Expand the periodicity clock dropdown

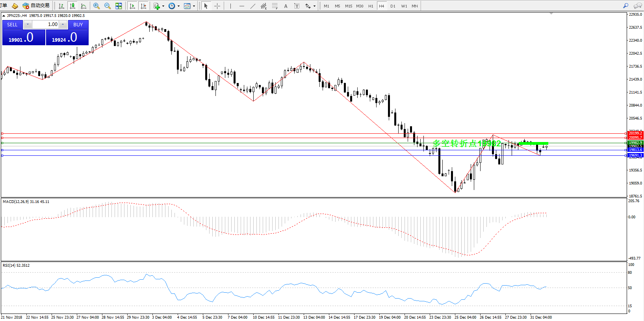point(178,6)
